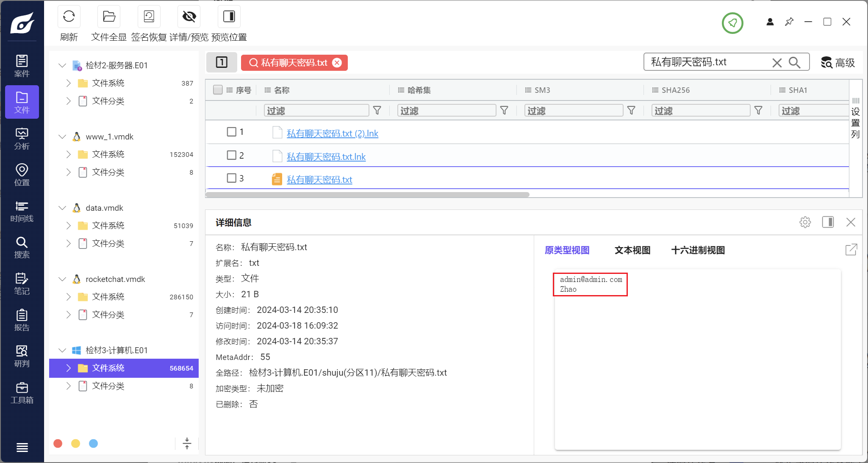Remove the 私有聊天密码.txt search tag
Image resolution: width=868 pixels, height=463 pixels.
tap(337, 63)
